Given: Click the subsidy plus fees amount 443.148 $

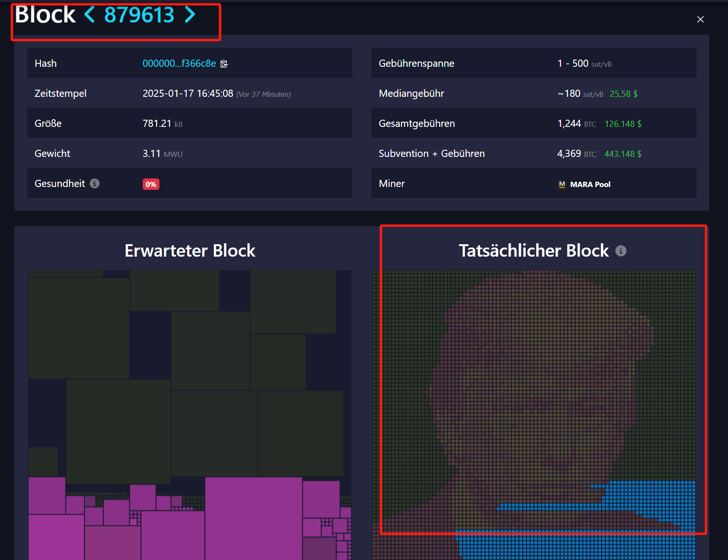Looking at the screenshot, I should point(622,154).
